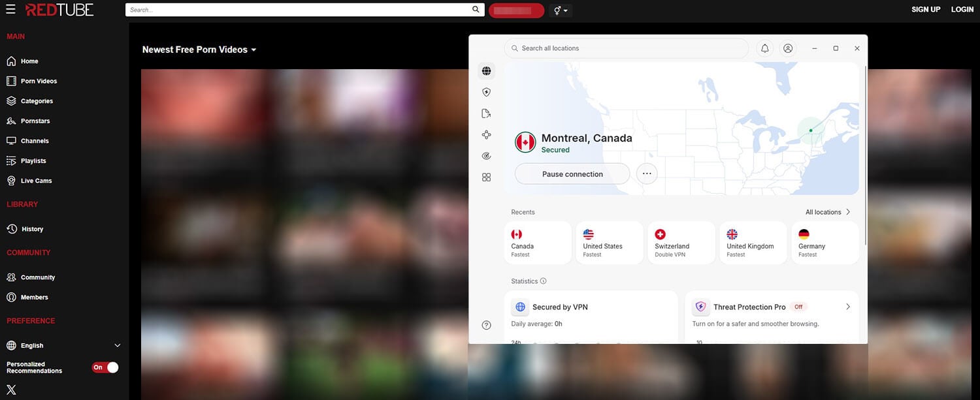
Task: Click the Live Cams webcam icon
Action: 11,181
